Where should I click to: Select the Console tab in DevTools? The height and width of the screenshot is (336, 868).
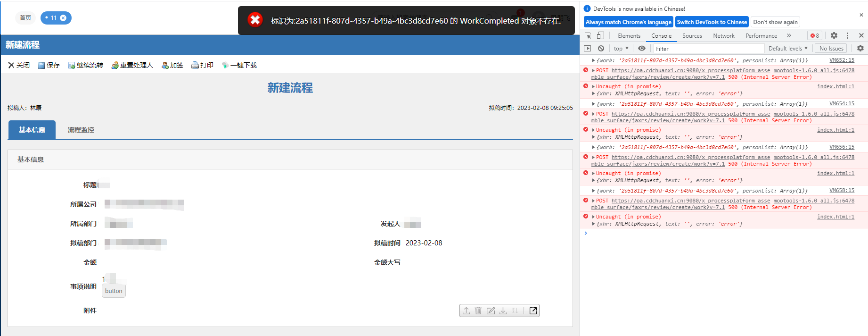(x=661, y=36)
